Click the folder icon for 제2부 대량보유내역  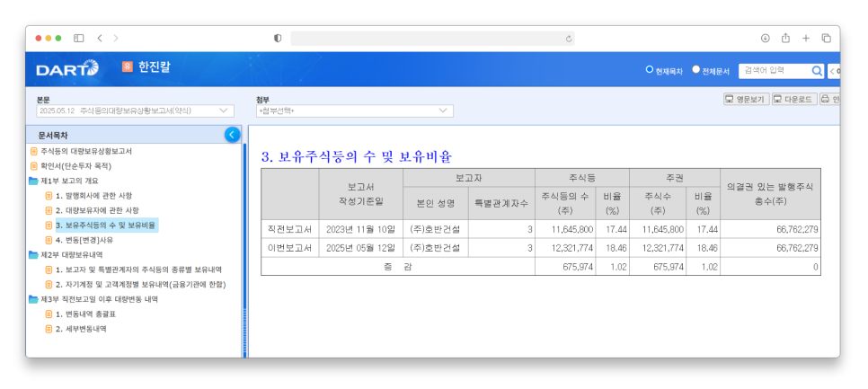coord(34,254)
